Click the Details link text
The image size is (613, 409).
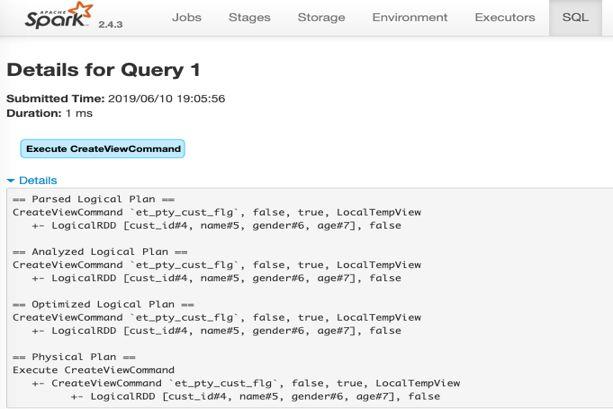click(38, 180)
